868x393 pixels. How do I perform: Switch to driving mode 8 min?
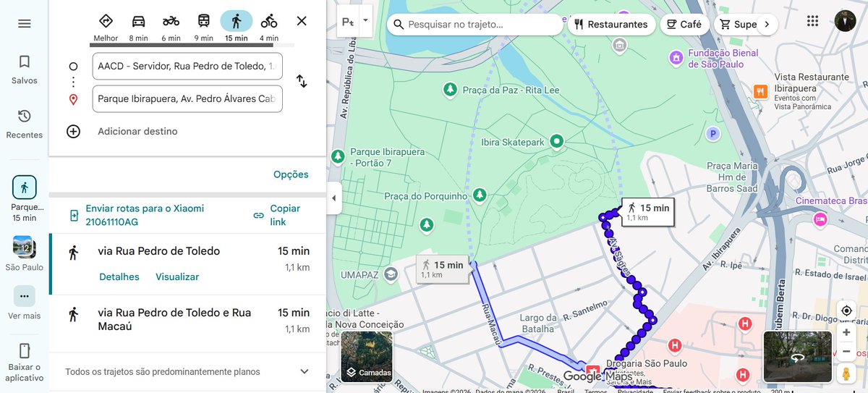point(138,27)
